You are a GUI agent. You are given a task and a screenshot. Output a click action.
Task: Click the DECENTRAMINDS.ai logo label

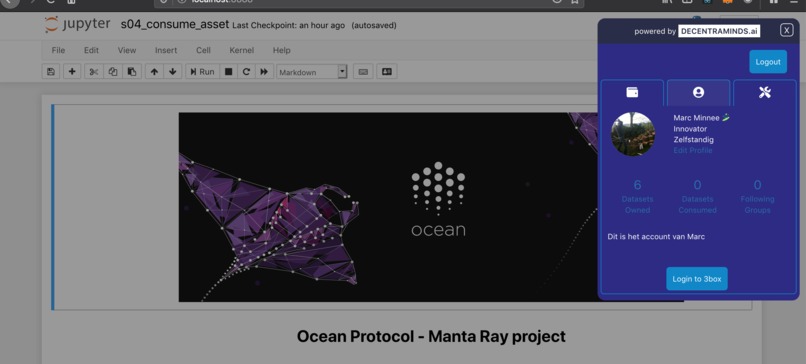tap(719, 31)
